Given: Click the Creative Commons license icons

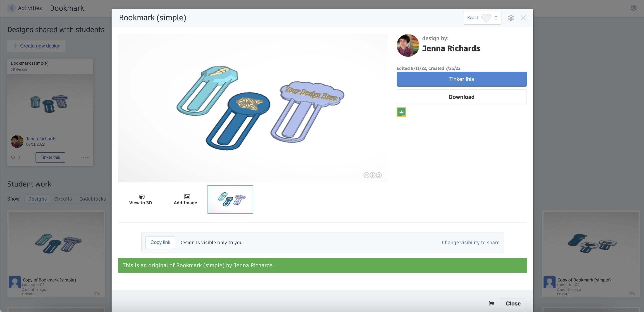Looking at the screenshot, I should pos(372,175).
